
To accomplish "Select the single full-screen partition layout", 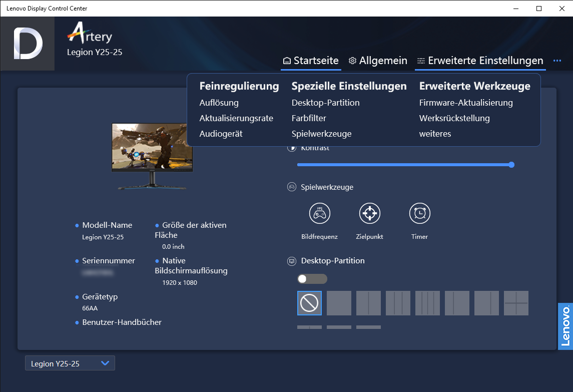I will 339,303.
